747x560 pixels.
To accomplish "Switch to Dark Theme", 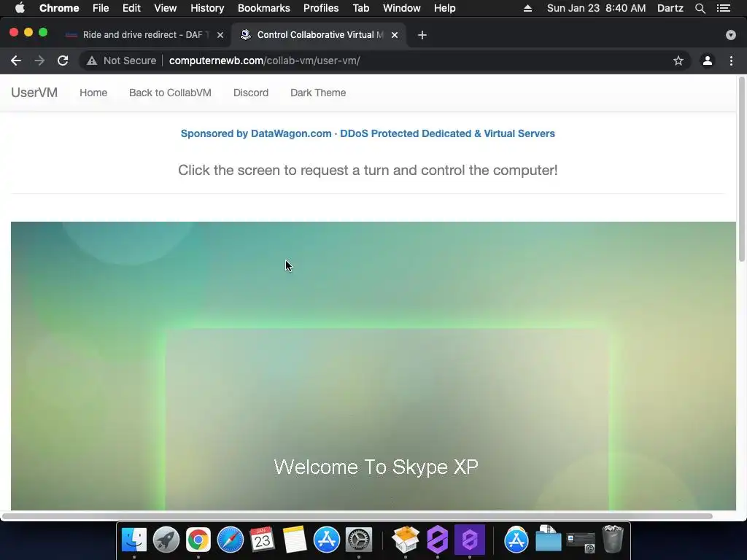I will (318, 93).
